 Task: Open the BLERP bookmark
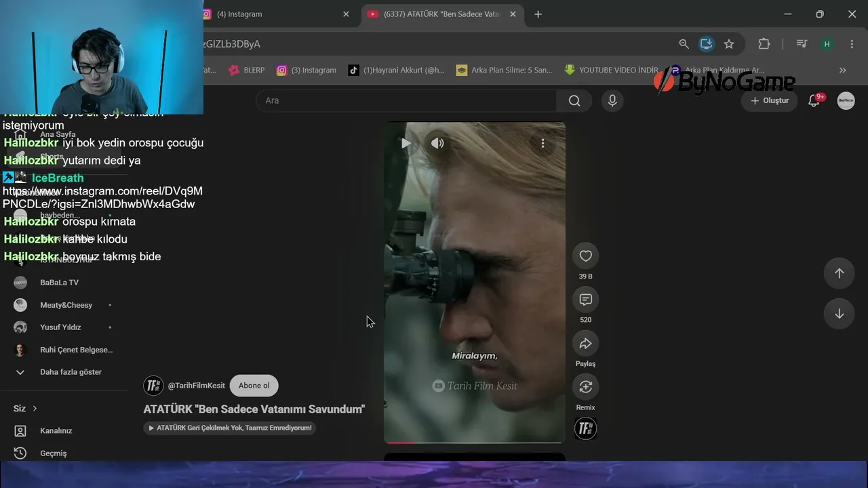click(x=247, y=70)
